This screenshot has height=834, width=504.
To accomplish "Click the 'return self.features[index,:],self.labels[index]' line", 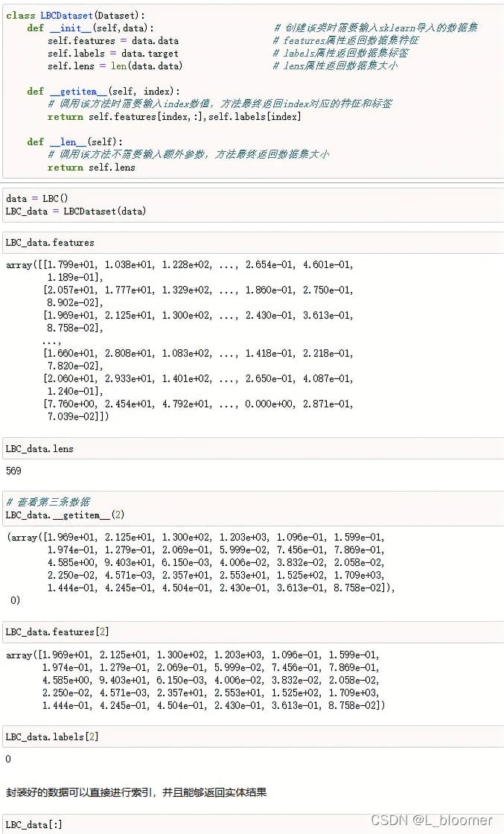I will tap(174, 116).
